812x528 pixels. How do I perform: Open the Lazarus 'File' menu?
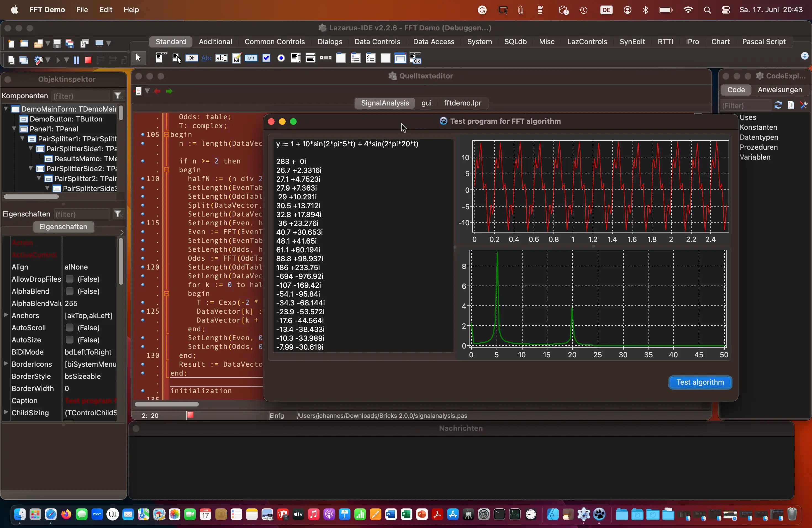point(82,9)
